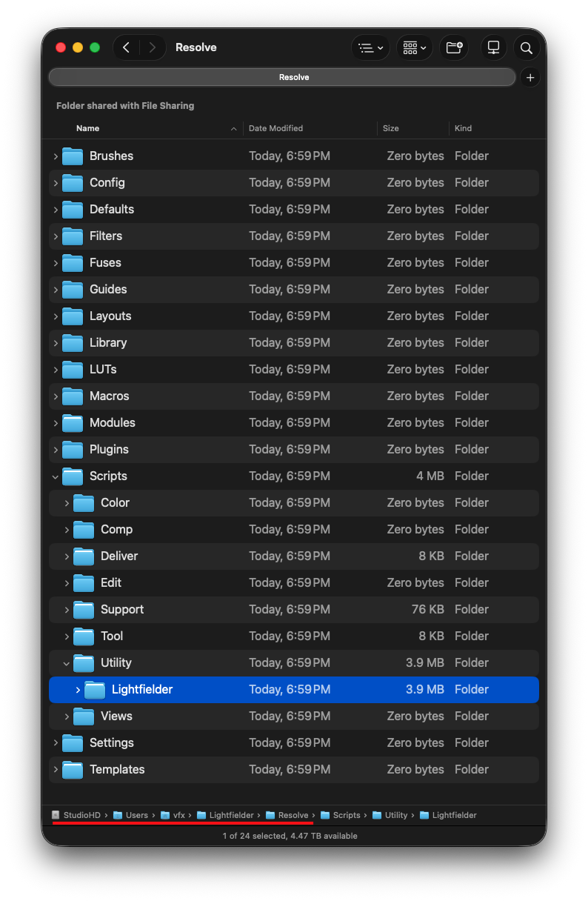Screen dimensions: 588x901
Task: Go back with the toolbar back arrow
Action: click(x=126, y=47)
